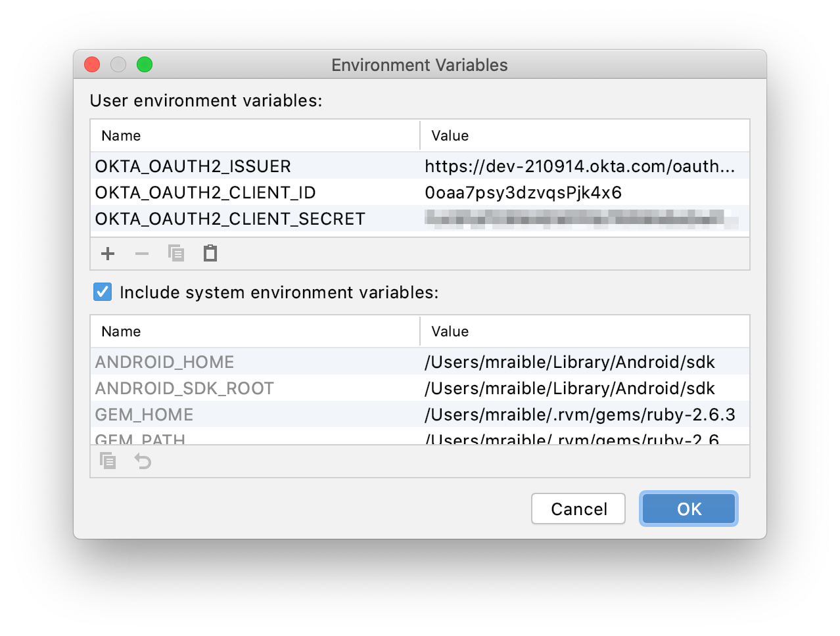Viewport: 840px width, 636px height.
Task: Sort user variables by Name header
Action: point(121,136)
